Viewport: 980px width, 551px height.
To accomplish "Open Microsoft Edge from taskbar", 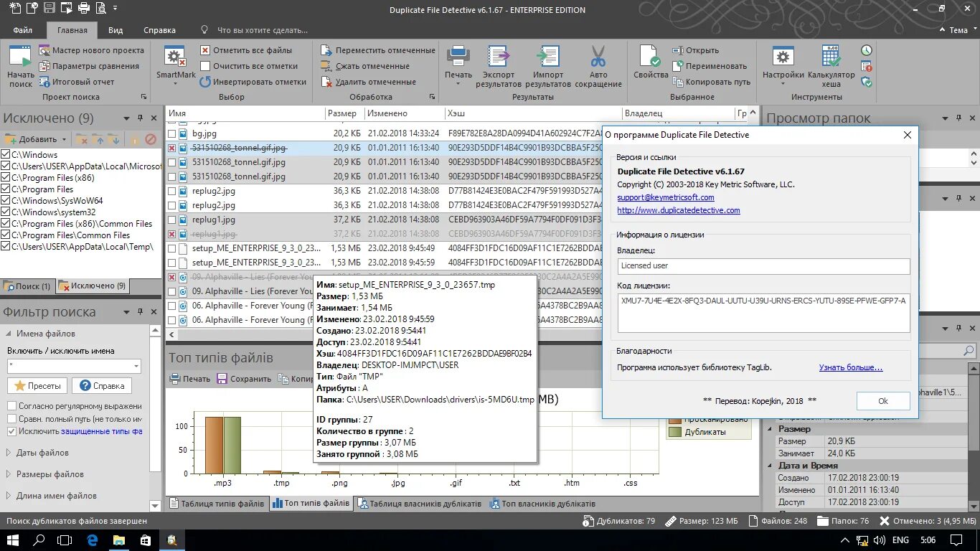I will [93, 540].
